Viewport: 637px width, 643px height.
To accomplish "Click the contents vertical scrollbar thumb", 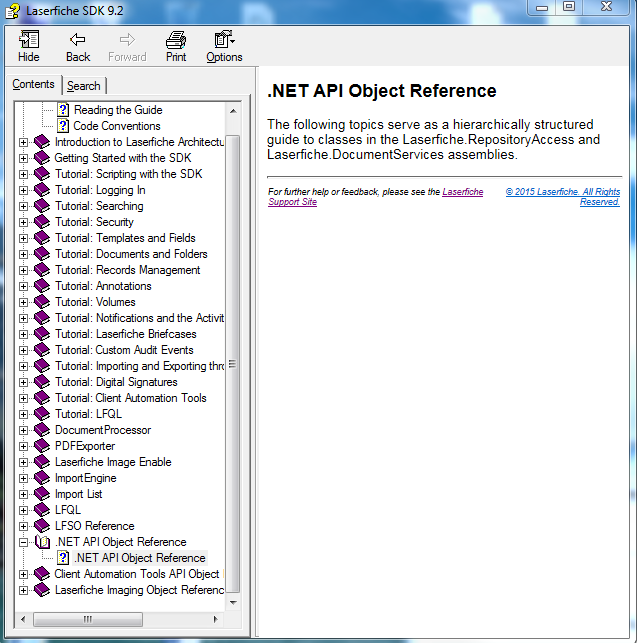I will 233,364.
